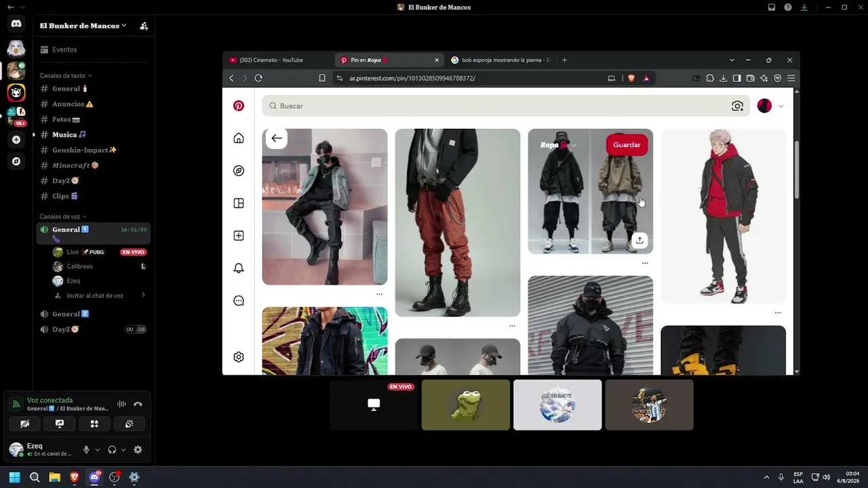868x488 pixels.
Task: Mute the Discord microphone
Action: coord(86,449)
